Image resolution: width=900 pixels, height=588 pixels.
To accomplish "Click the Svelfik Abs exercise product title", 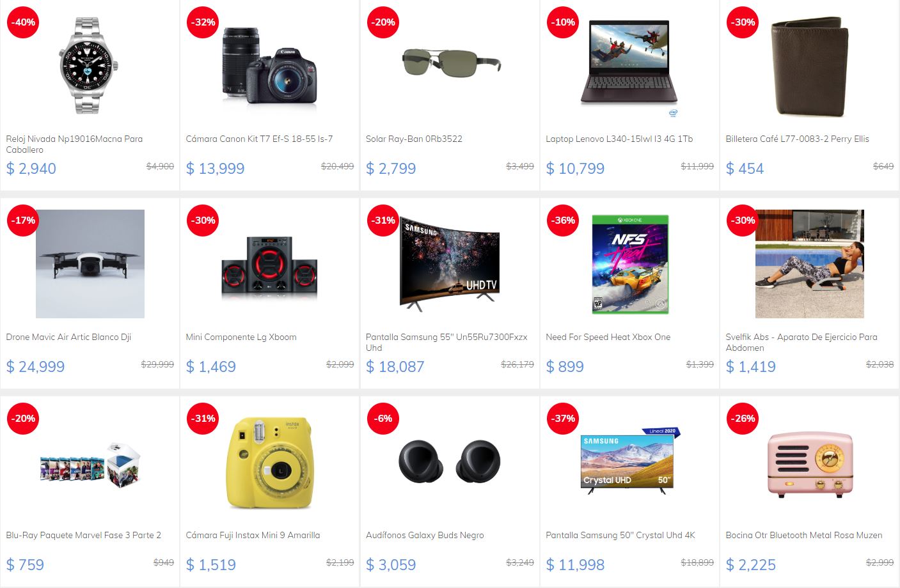I will [x=801, y=342].
